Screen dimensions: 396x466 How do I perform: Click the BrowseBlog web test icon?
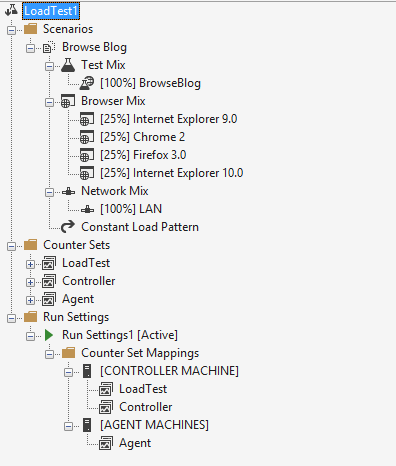point(87,83)
